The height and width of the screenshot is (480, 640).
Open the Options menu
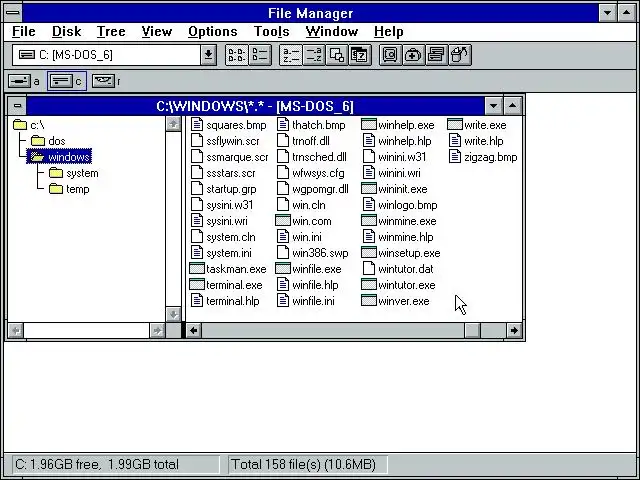(x=213, y=31)
